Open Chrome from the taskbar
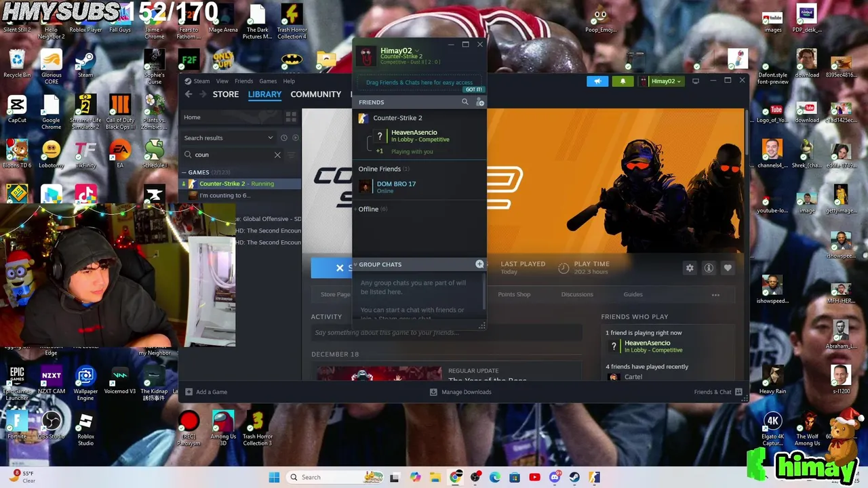 click(x=455, y=477)
